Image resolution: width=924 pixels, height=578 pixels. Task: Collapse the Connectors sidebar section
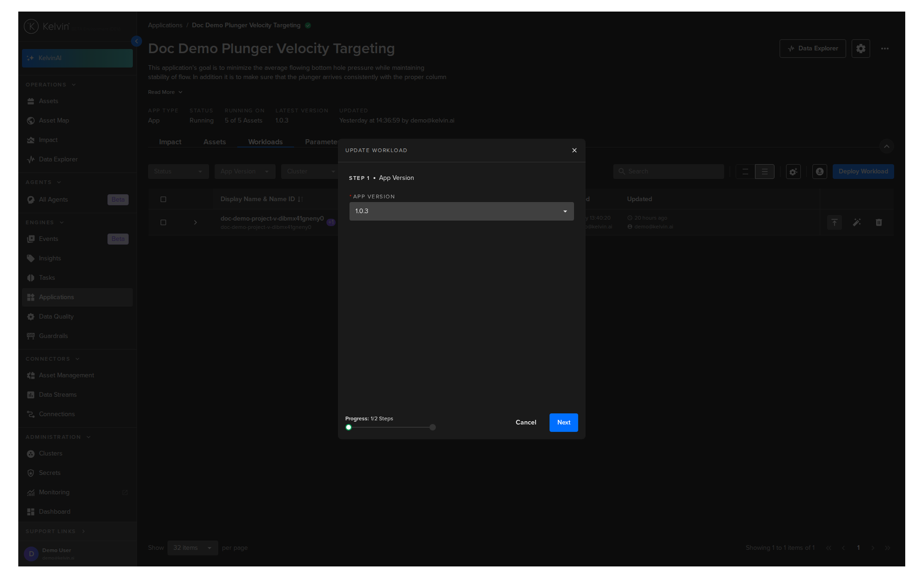pos(52,359)
